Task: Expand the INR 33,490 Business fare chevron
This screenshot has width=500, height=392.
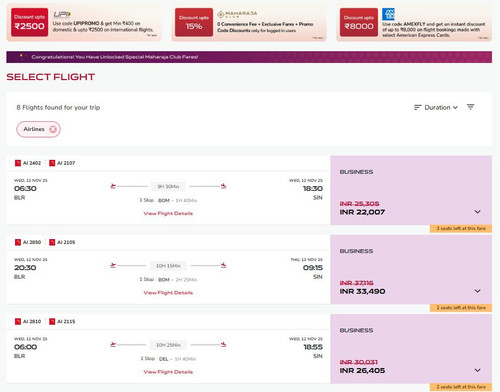Action: [x=477, y=291]
